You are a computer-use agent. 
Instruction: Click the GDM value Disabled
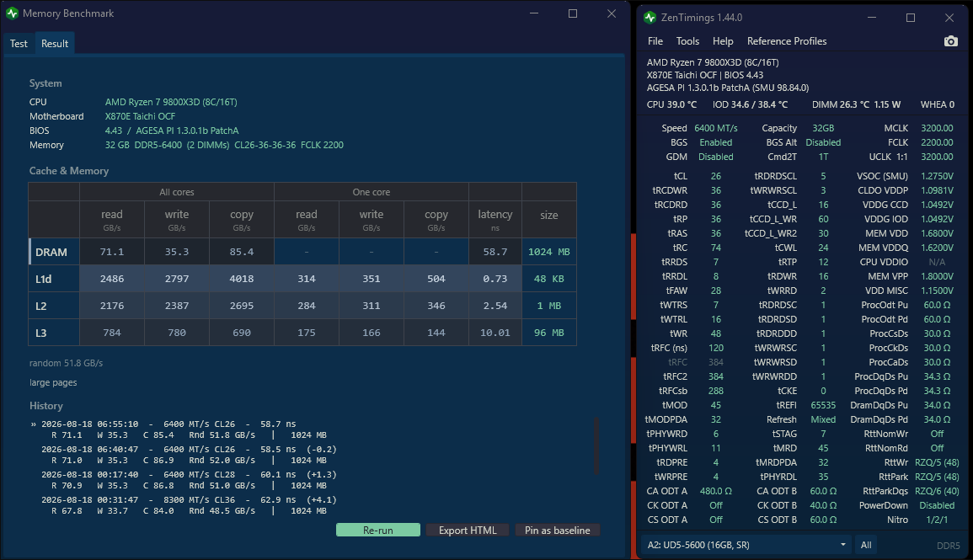pyautogui.click(x=715, y=157)
